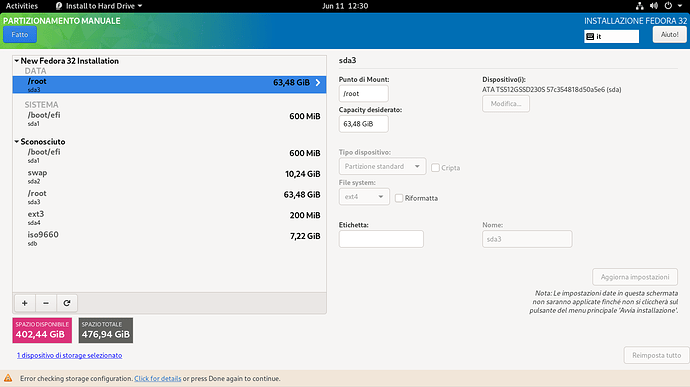
Task: Click the reload storage configuration icon
Action: pos(67,303)
